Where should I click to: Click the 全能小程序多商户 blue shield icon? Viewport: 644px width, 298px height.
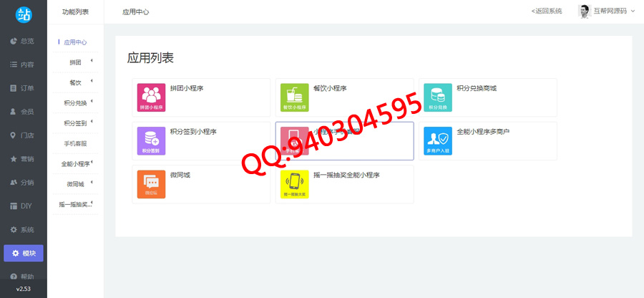pyautogui.click(x=438, y=141)
